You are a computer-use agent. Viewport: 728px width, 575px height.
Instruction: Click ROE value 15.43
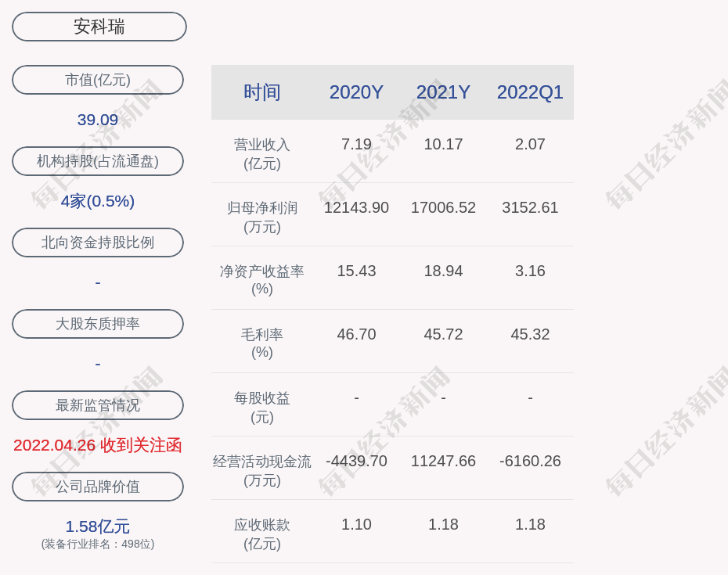pos(356,271)
